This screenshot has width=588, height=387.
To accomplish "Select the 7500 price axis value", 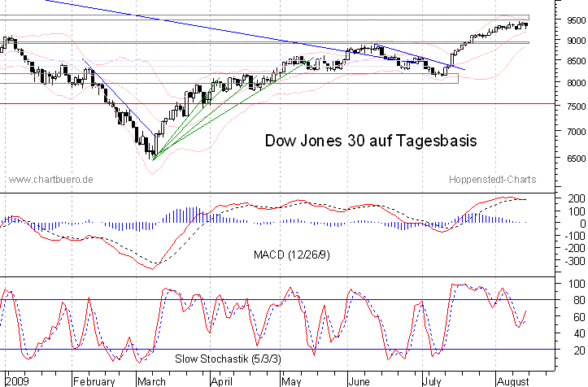I will pos(576,107).
